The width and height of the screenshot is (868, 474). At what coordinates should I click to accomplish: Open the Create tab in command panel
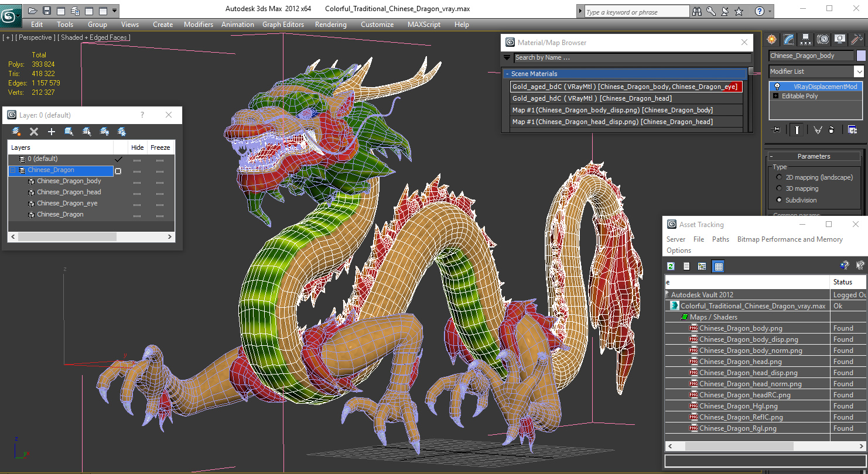pos(772,39)
